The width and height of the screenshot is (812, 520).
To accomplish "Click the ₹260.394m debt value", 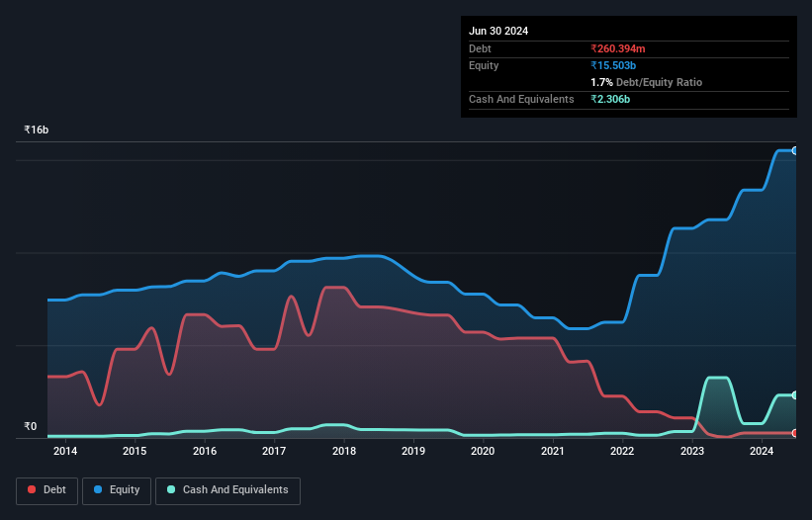I will point(618,48).
